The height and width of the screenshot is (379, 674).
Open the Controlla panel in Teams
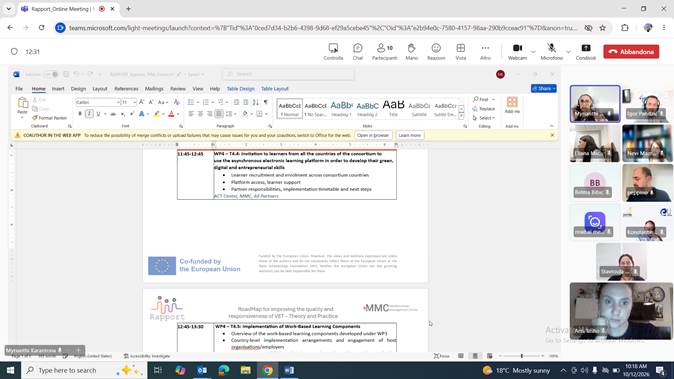pos(333,52)
